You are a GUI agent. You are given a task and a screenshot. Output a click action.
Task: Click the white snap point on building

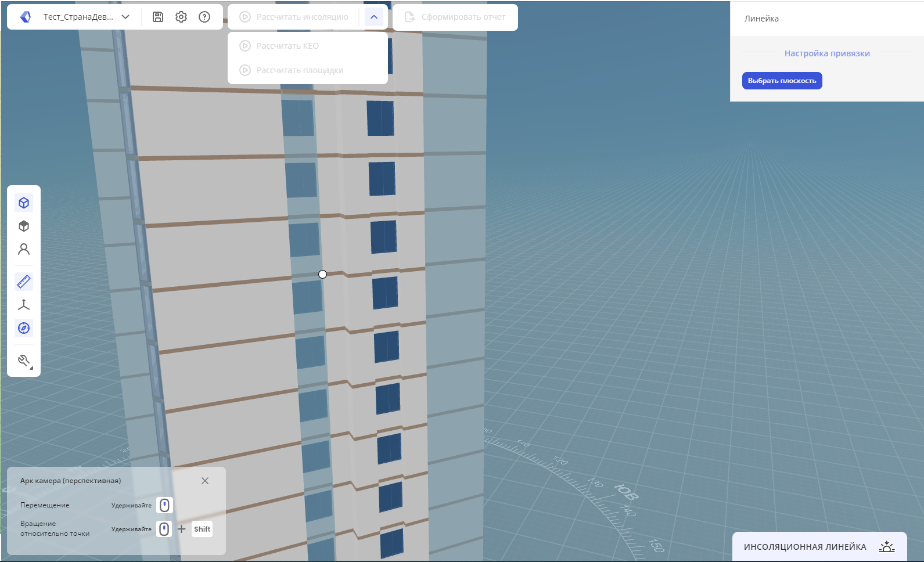pyautogui.click(x=323, y=274)
